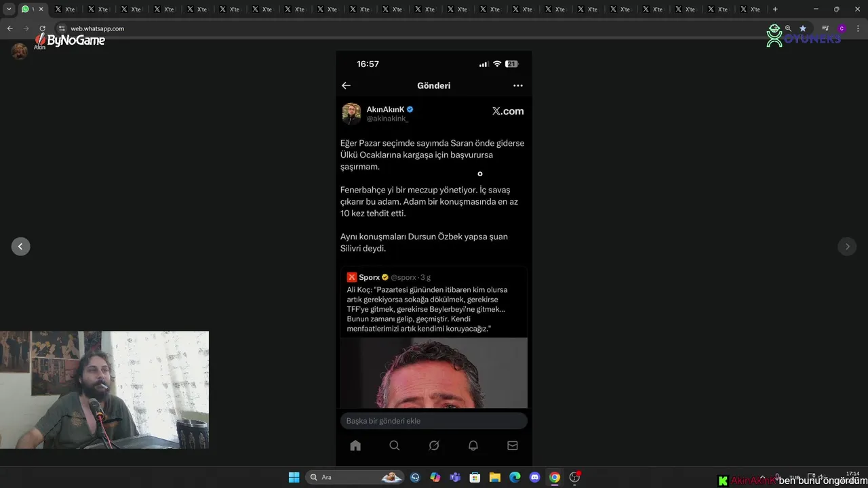Viewport: 868px width, 488px height.
Task: Toggle the bookmark star for this page
Action: 803,28
